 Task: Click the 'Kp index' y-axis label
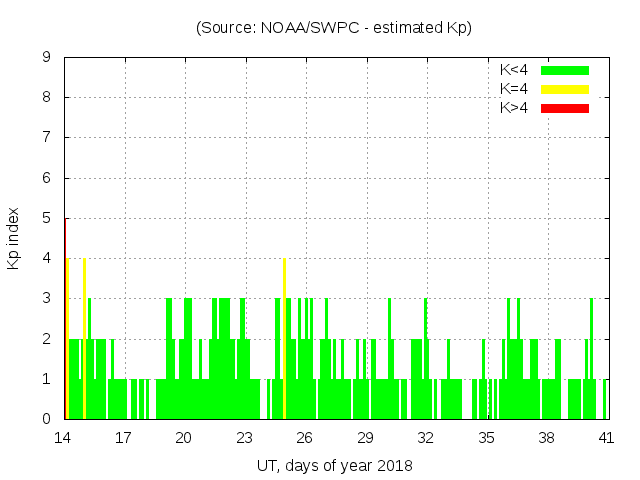pos(14,239)
